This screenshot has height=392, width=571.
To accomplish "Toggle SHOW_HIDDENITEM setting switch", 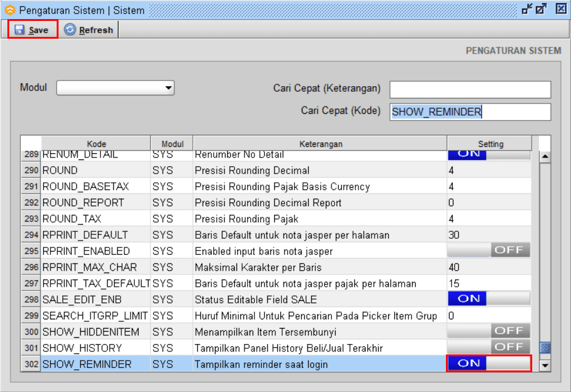I will pos(488,331).
